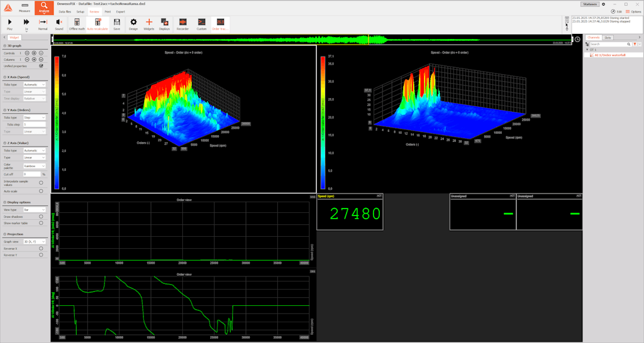Open the View type dropdown
This screenshot has width=644, height=343.
click(x=35, y=210)
